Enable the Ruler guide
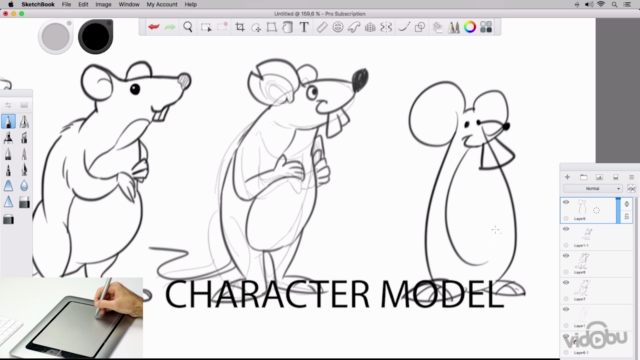Image resolution: width=640 pixels, height=360 pixels. pos(322,27)
